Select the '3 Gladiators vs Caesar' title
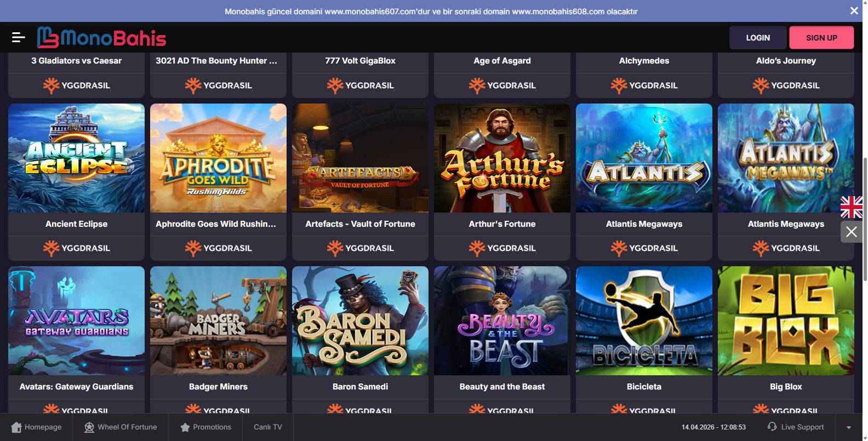The width and height of the screenshot is (868, 441). tap(77, 61)
